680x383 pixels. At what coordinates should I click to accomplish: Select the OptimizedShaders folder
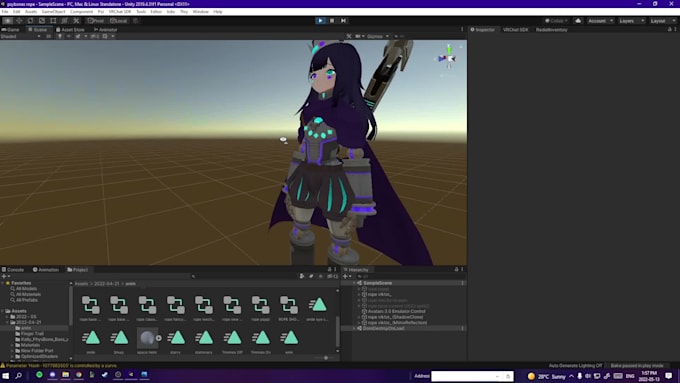coord(39,356)
